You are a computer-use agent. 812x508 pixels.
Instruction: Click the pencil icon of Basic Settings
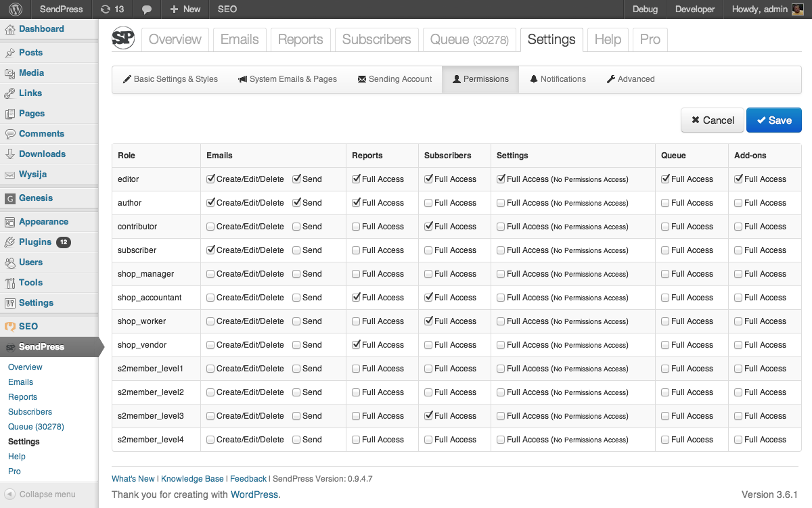coord(127,79)
